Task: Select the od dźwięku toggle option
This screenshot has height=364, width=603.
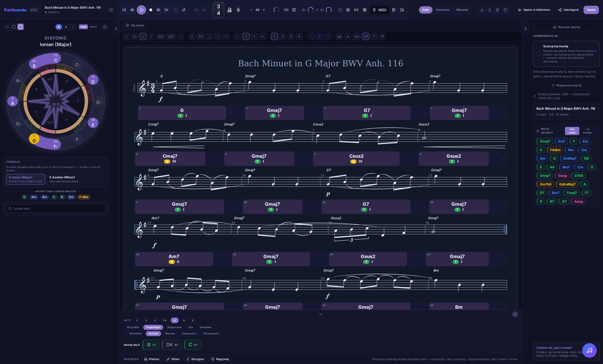Action: pos(587,131)
